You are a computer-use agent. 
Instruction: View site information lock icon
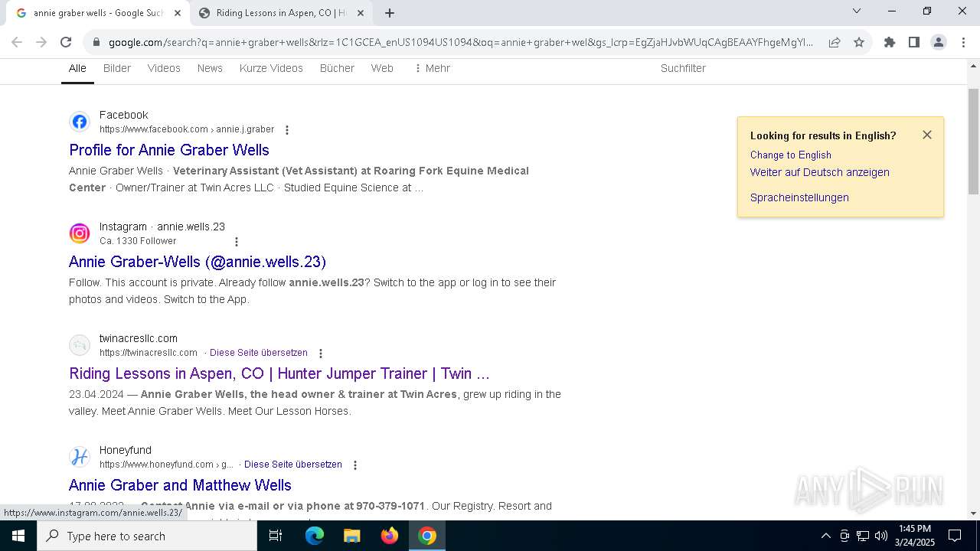point(96,42)
